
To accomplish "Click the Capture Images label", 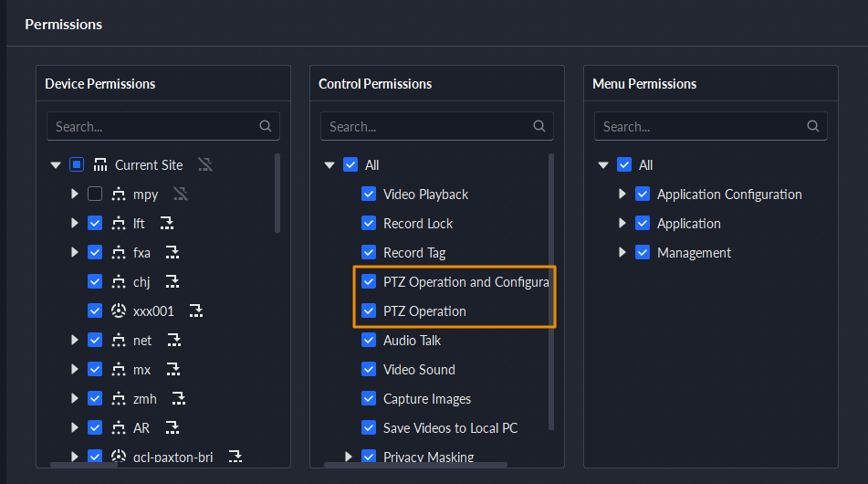I will click(x=427, y=399).
